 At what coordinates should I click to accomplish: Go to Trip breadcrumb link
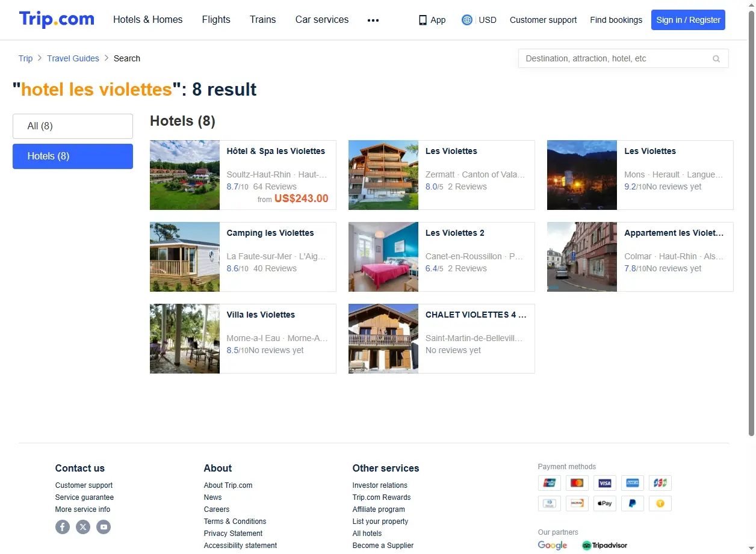[25, 58]
